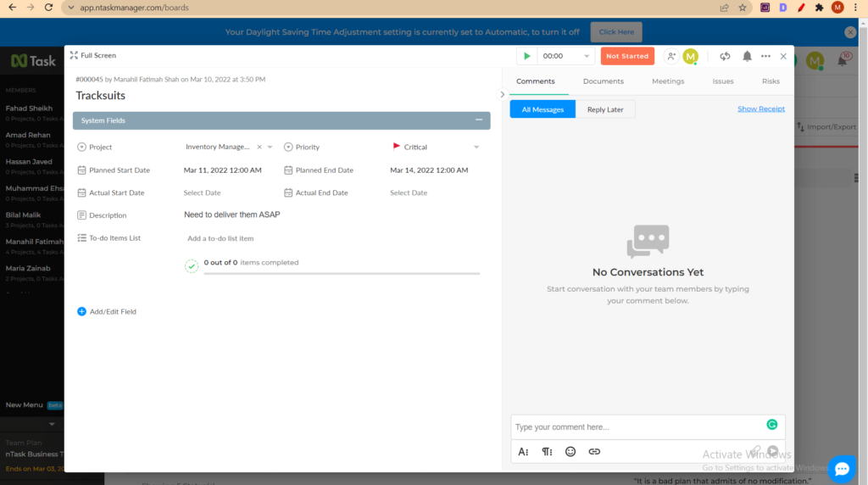Start the task timer play button
Image resolution: width=868 pixels, height=485 pixels.
(527, 56)
